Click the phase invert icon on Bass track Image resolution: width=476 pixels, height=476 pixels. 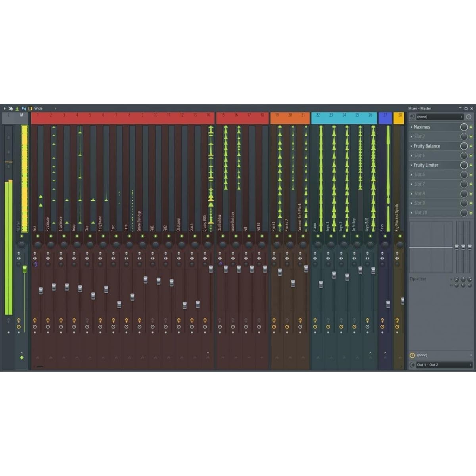(382, 253)
